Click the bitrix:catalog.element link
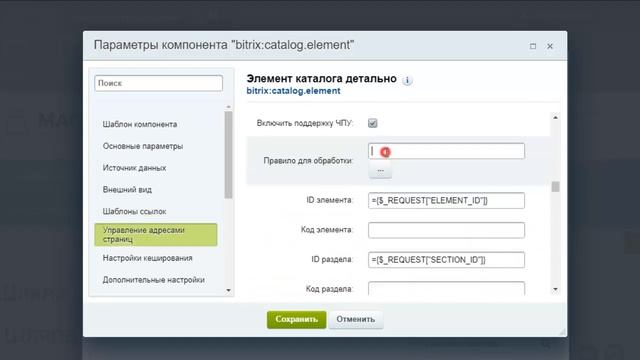The height and width of the screenshot is (360, 640). click(x=293, y=91)
